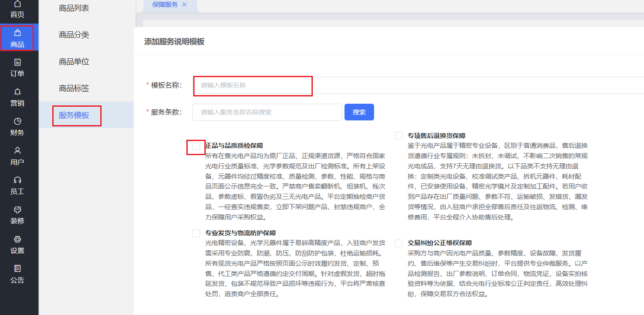Image resolution: width=644 pixels, height=315 pixels.
Task: Open the 商品单位 submenu item
Action: 74,61
